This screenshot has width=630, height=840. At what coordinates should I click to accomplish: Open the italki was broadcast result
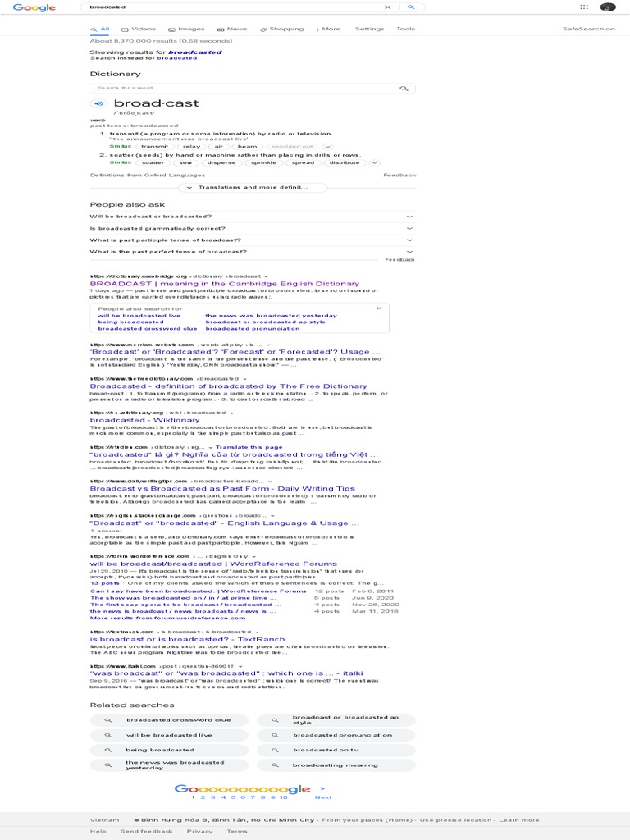[x=226, y=673]
